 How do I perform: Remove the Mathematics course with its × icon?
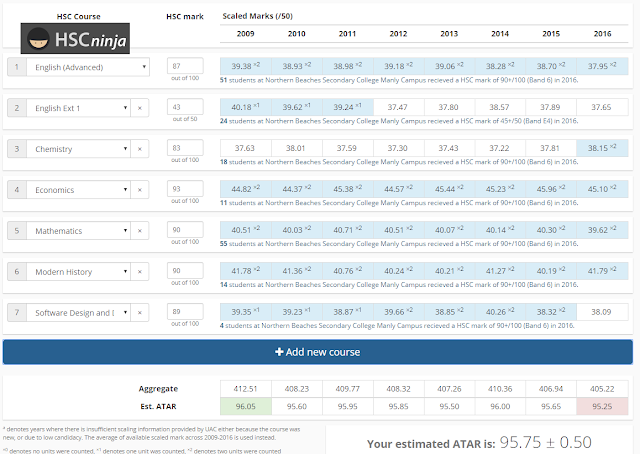[x=140, y=231]
